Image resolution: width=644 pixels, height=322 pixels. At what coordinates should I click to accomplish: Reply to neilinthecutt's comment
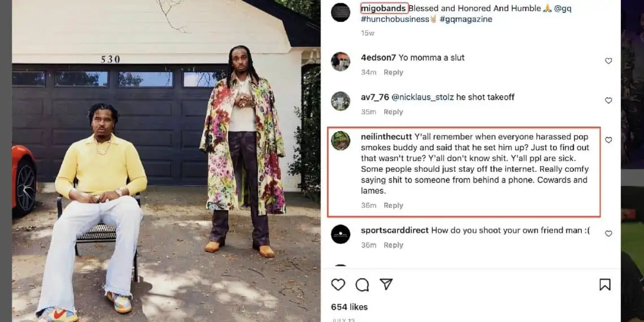pyautogui.click(x=393, y=206)
